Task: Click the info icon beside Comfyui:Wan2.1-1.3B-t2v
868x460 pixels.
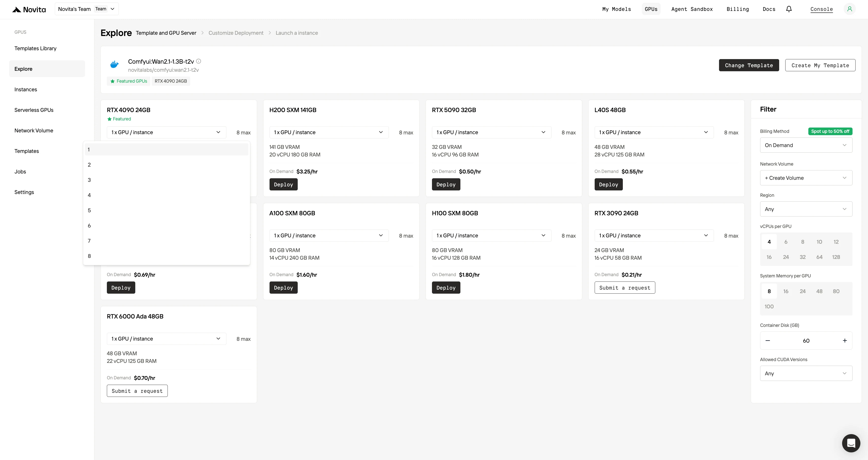Action: point(198,61)
